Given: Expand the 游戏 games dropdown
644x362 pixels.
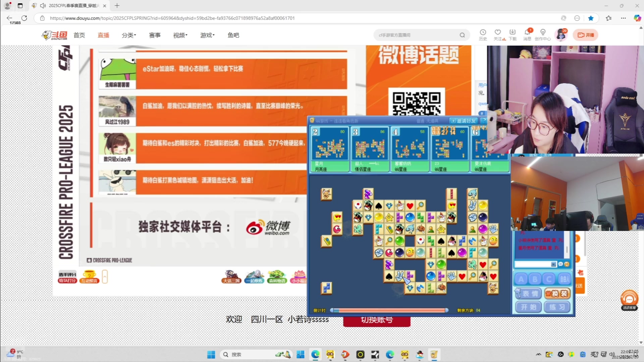Looking at the screenshot, I should point(207,35).
